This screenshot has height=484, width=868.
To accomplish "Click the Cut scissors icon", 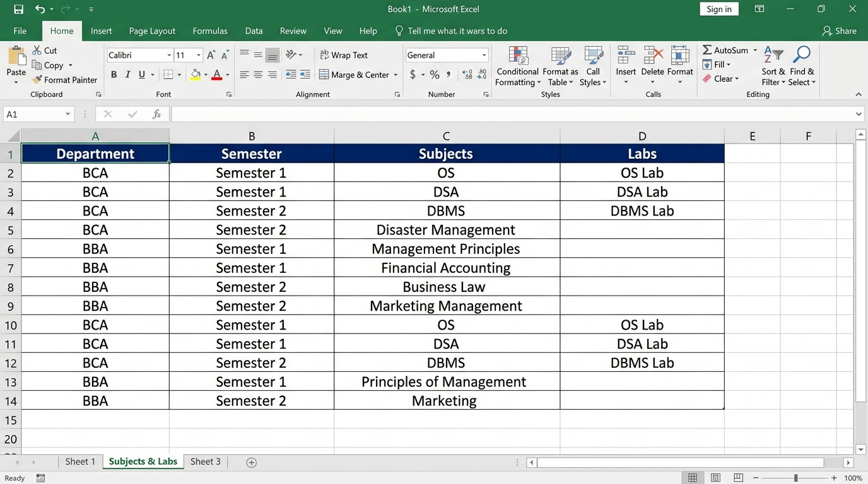I will 37,50.
